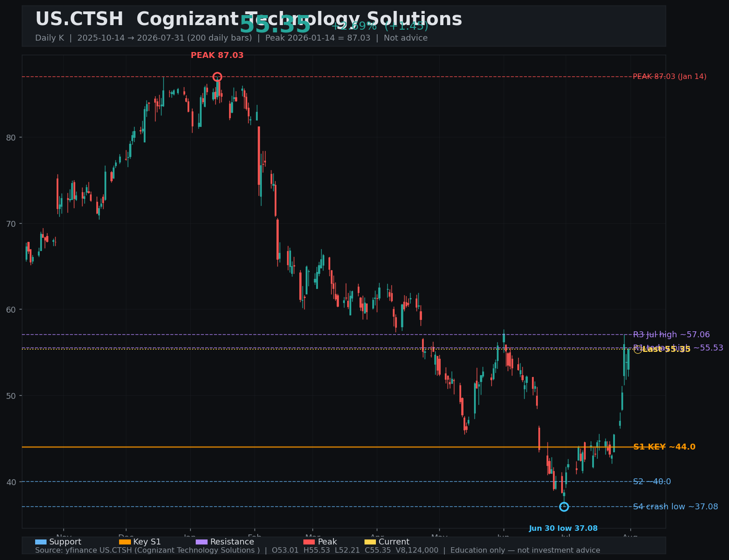The width and height of the screenshot is (729, 560).
Task: Click the purple Resistance legend swatch
Action: coord(202,542)
